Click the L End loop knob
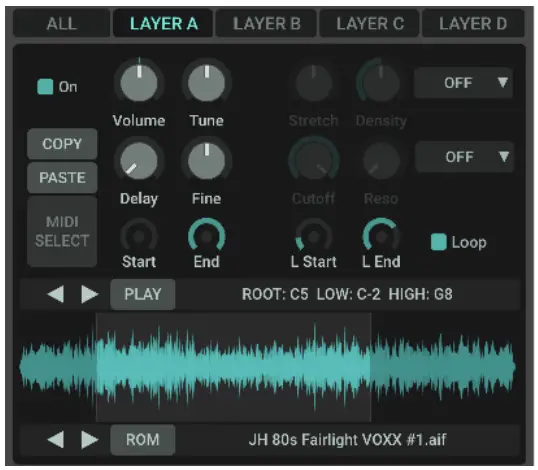 pos(381,236)
